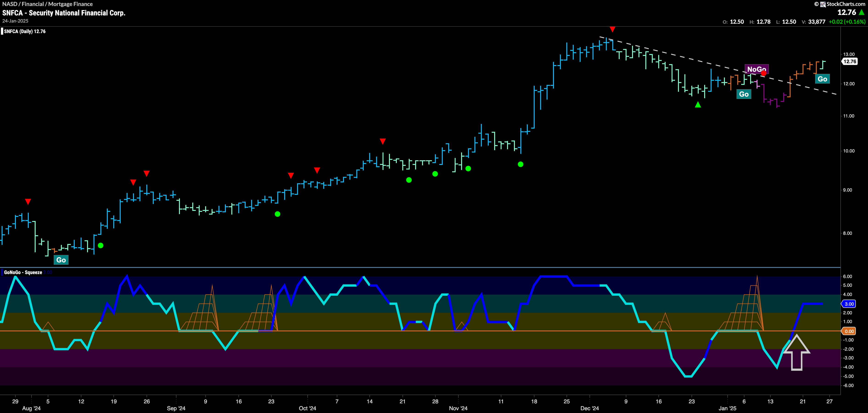The width and height of the screenshot is (868, 413).
Task: Click the red triangle above the December peak
Action: [613, 29]
